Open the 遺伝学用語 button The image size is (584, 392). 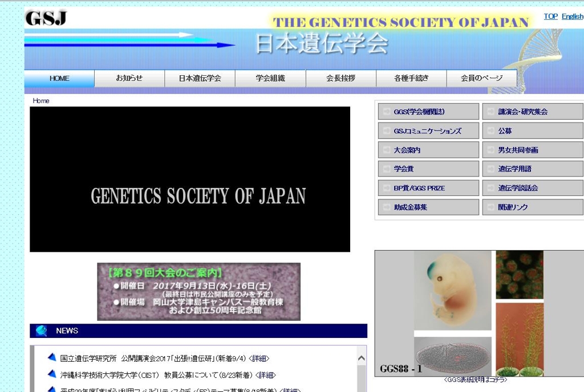click(x=533, y=169)
